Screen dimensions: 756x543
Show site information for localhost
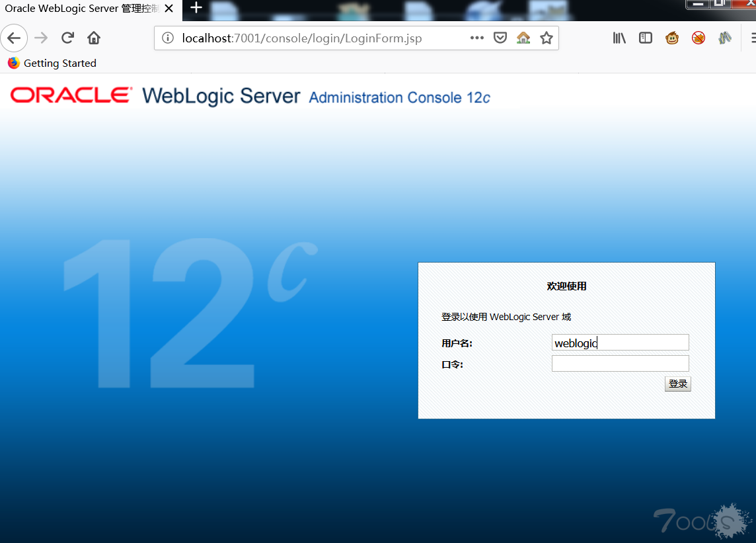coord(167,38)
